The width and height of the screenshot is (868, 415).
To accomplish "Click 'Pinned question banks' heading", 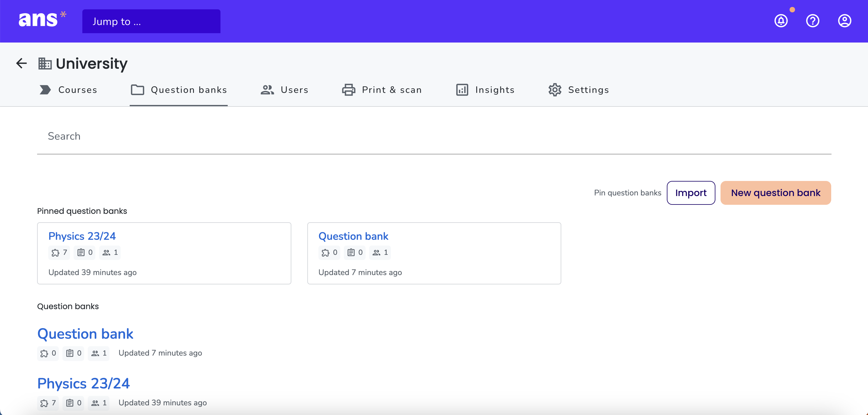I will pyautogui.click(x=82, y=211).
